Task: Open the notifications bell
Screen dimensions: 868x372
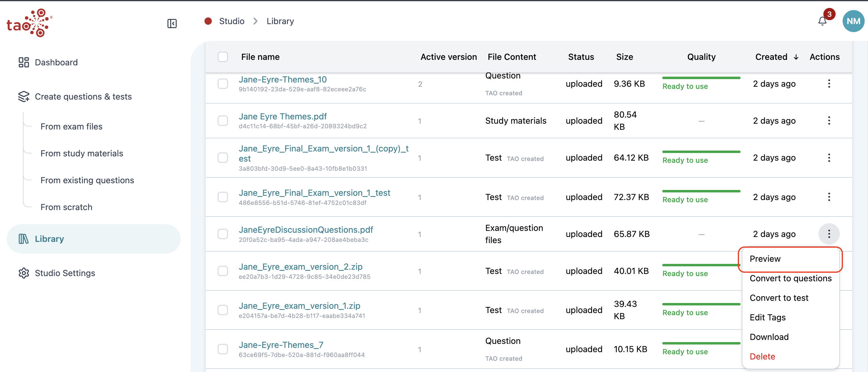Action: click(822, 21)
